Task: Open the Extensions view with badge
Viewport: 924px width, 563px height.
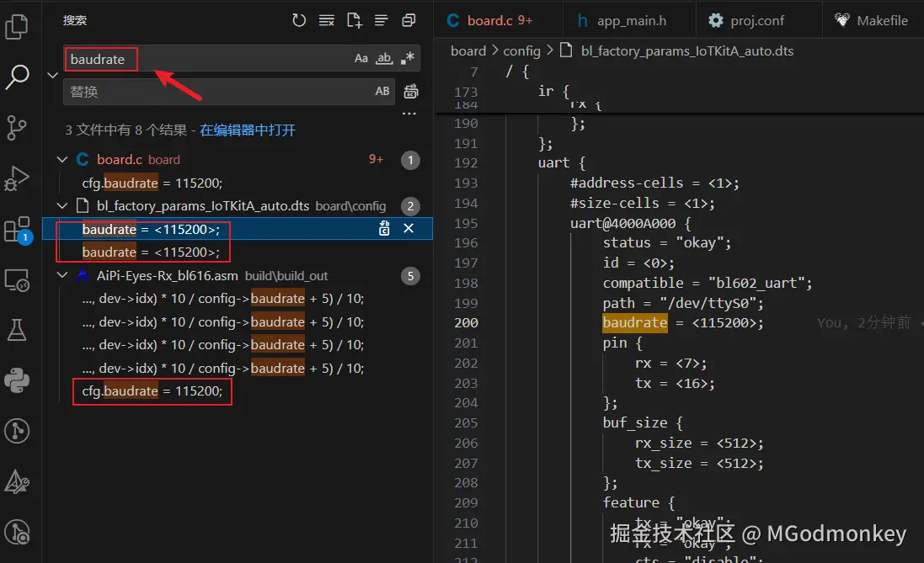Action: tap(17, 230)
